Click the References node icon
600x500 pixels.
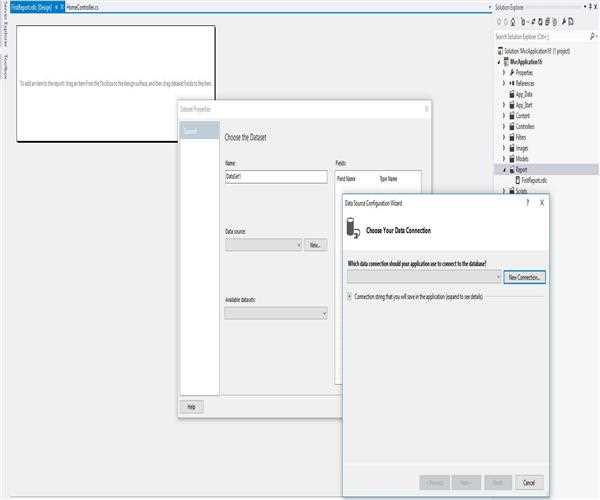click(x=511, y=83)
